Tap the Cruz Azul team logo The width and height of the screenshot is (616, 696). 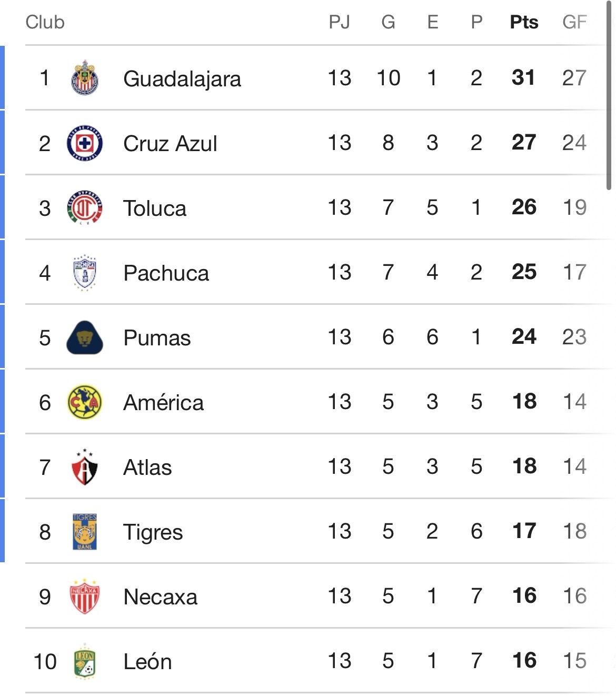[85, 143]
